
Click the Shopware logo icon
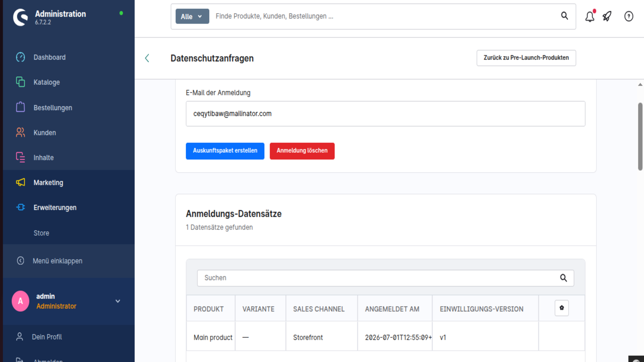coord(20,17)
